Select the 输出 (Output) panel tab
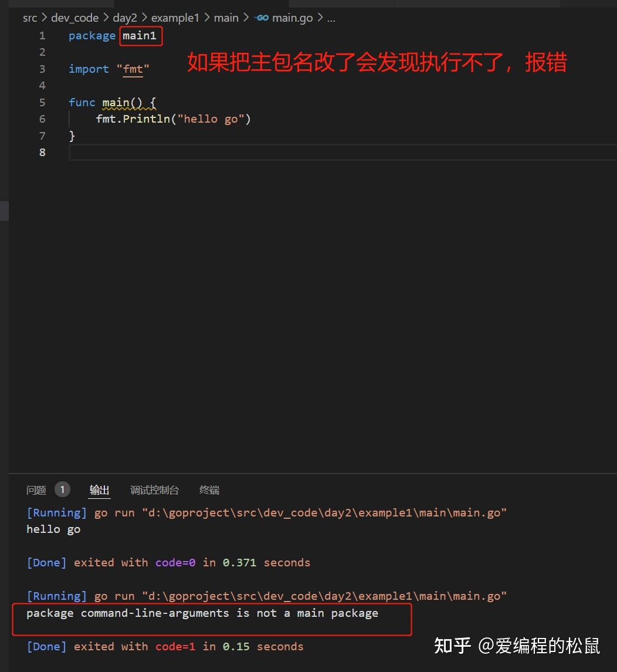 tap(99, 489)
